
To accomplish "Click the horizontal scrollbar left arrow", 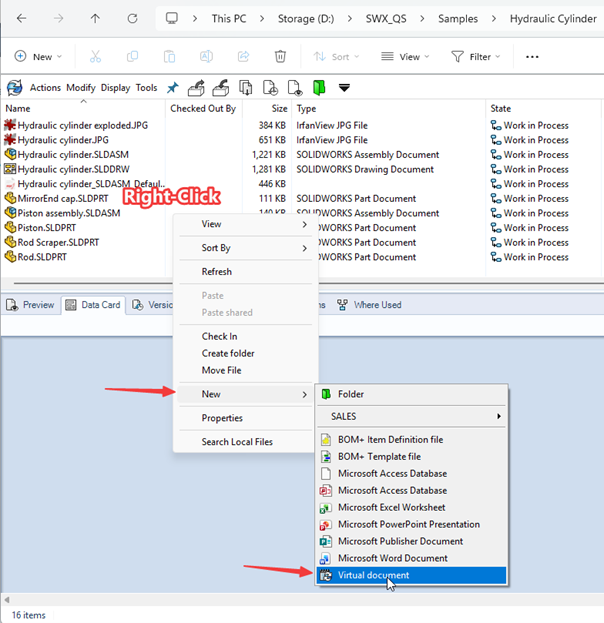I will pos(7,600).
